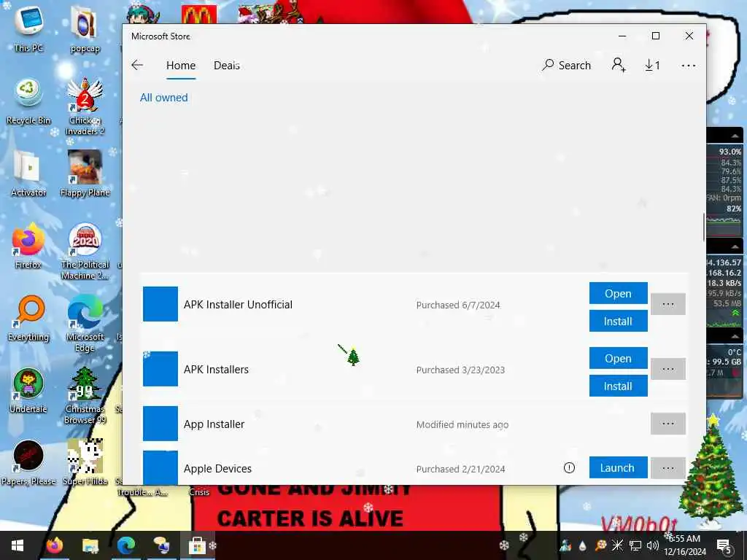Viewport: 747px width, 560px height.
Task: Click 'Modified minutes ago' text
Action: pyautogui.click(x=462, y=424)
